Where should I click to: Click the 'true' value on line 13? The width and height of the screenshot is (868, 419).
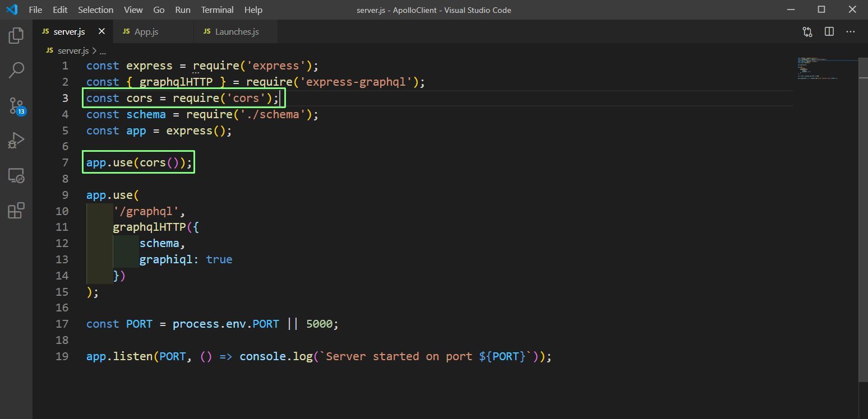219,259
